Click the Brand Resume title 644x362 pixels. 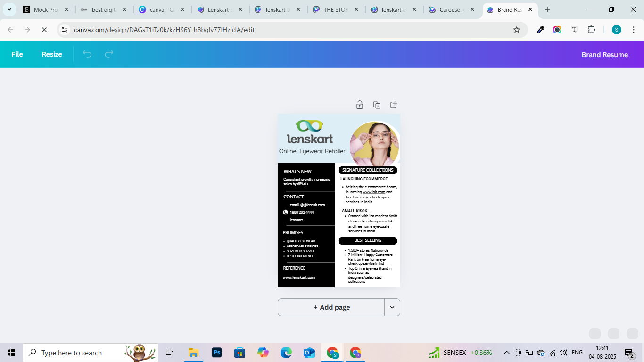pos(604,55)
